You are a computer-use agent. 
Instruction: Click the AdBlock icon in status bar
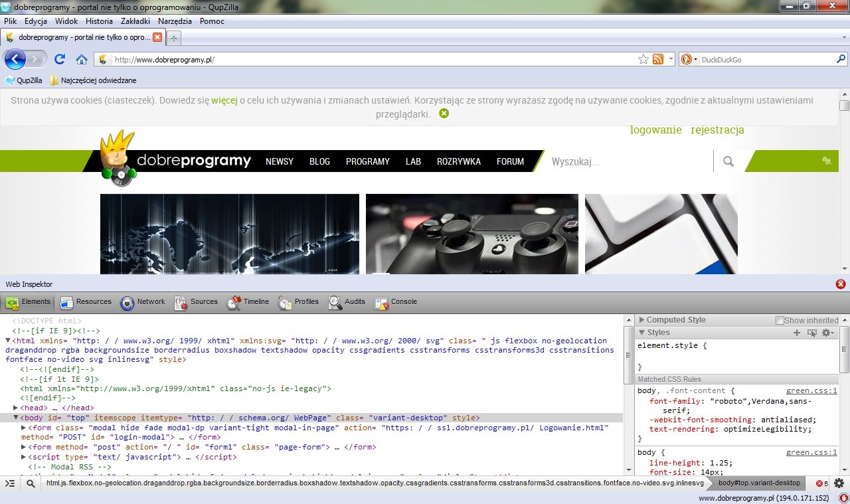point(844,498)
